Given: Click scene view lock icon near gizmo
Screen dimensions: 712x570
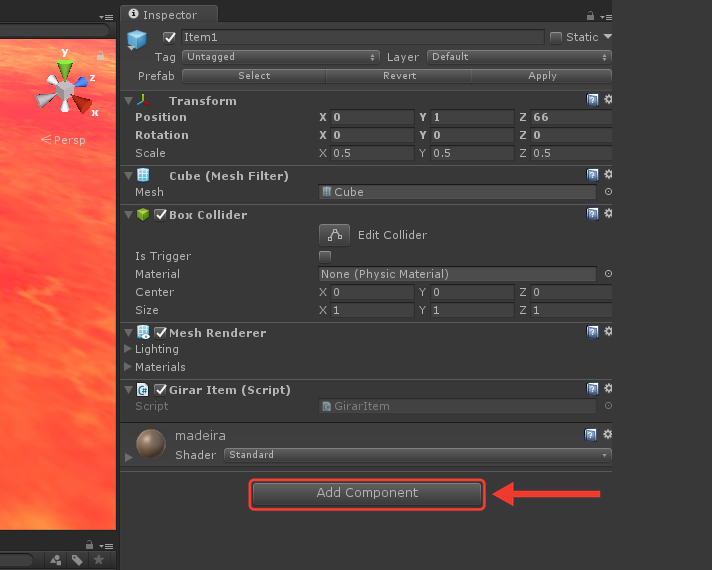Looking at the screenshot, I should [x=100, y=55].
